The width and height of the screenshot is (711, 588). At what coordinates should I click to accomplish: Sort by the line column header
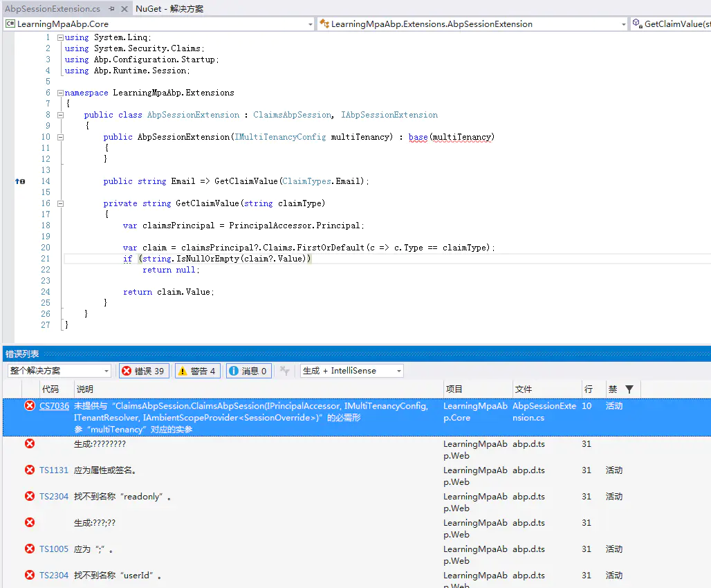coord(588,389)
